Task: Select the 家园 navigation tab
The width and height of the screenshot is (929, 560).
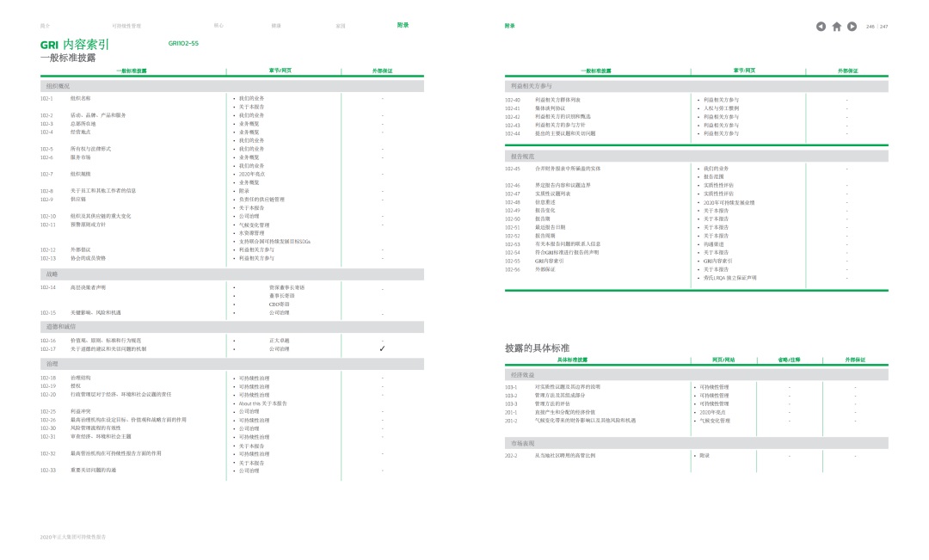Action: click(x=341, y=26)
